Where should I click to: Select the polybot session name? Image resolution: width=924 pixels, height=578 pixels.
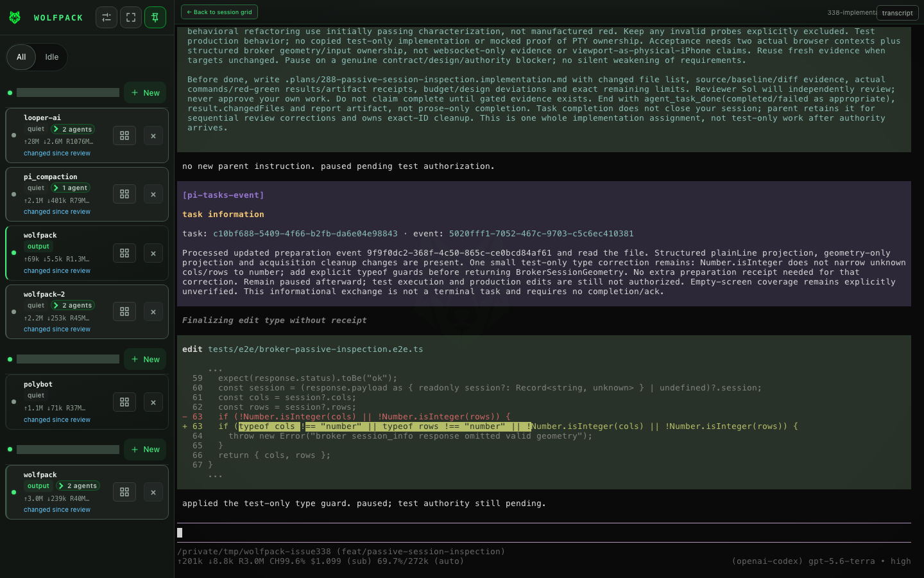[x=38, y=384]
